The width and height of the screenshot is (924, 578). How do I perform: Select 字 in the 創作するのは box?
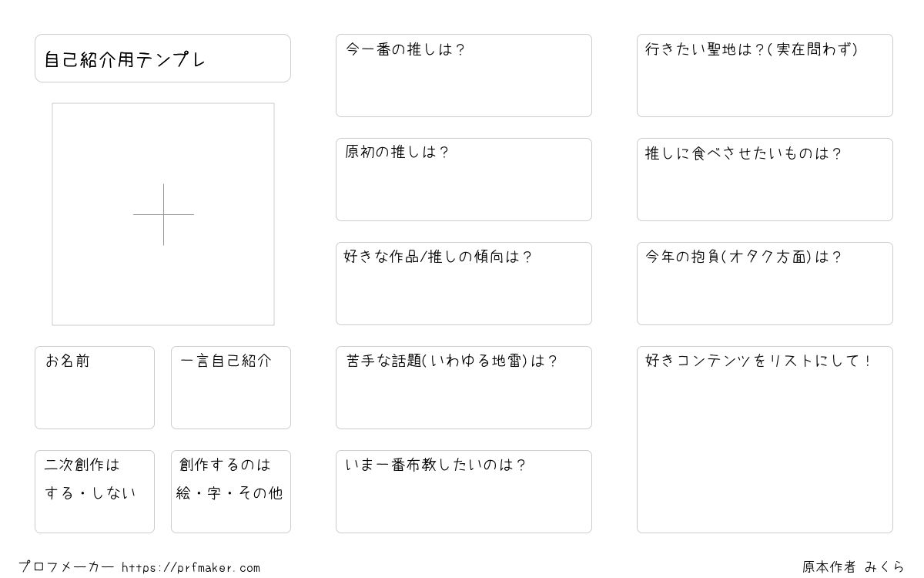pyautogui.click(x=214, y=493)
